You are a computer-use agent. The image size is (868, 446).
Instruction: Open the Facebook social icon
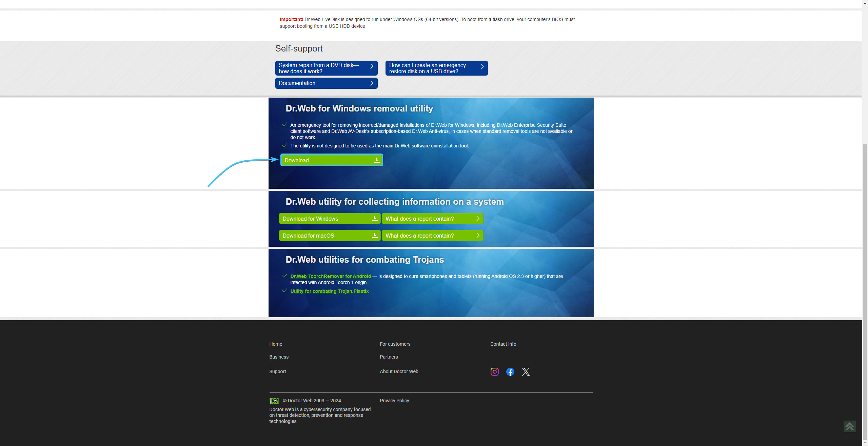(510, 372)
